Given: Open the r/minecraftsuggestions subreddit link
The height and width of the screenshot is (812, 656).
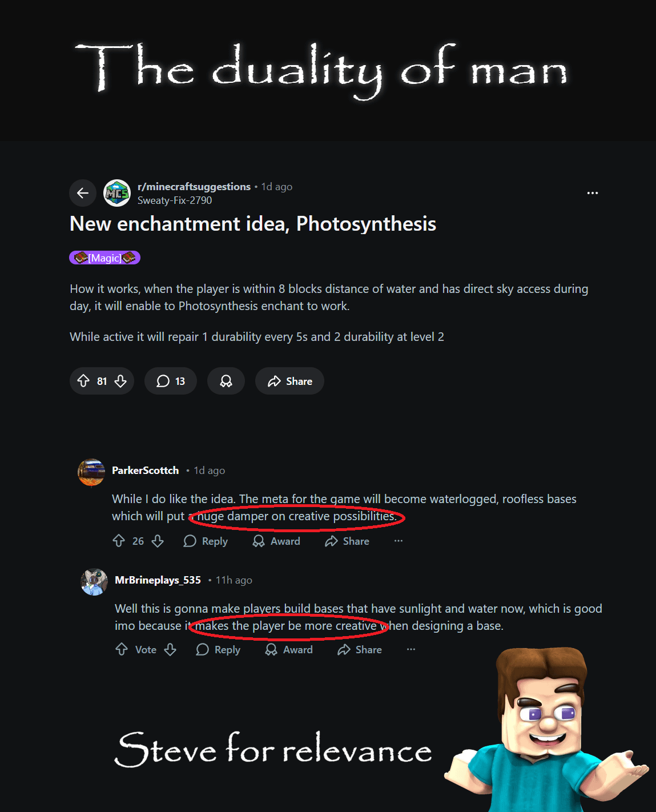Looking at the screenshot, I should [194, 187].
